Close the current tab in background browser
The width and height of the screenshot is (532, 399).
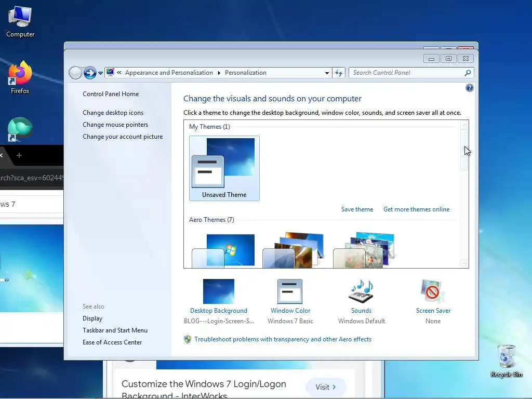(2, 155)
